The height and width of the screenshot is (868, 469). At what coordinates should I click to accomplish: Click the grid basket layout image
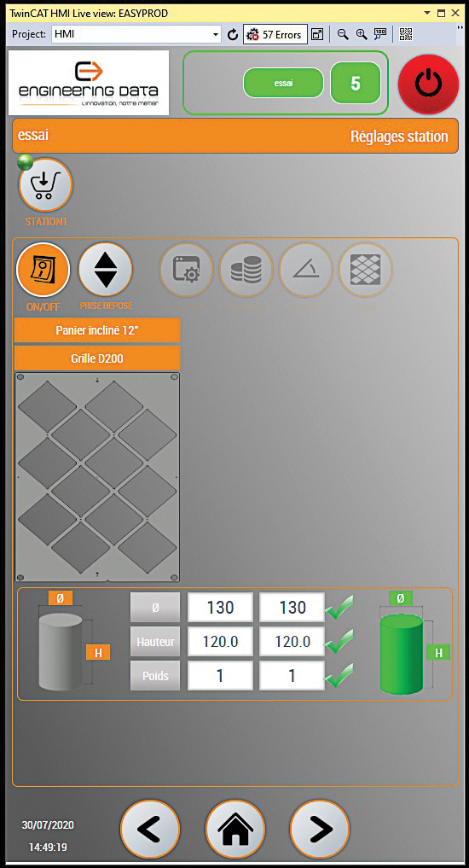(x=97, y=477)
